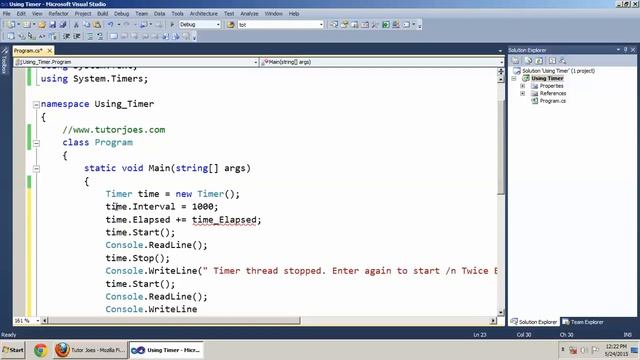Toggle Auto Hide pin on Solution Explorer

pos(625,50)
